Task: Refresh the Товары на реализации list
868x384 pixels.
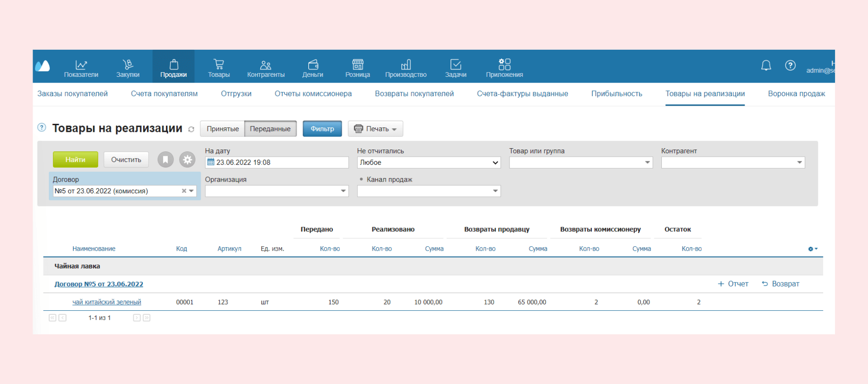Action: coord(191,129)
